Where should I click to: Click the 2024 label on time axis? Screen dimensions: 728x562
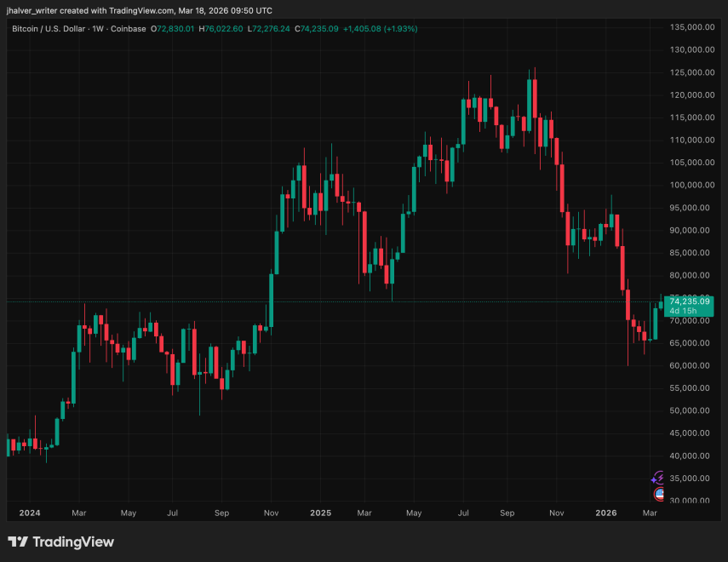tap(29, 513)
